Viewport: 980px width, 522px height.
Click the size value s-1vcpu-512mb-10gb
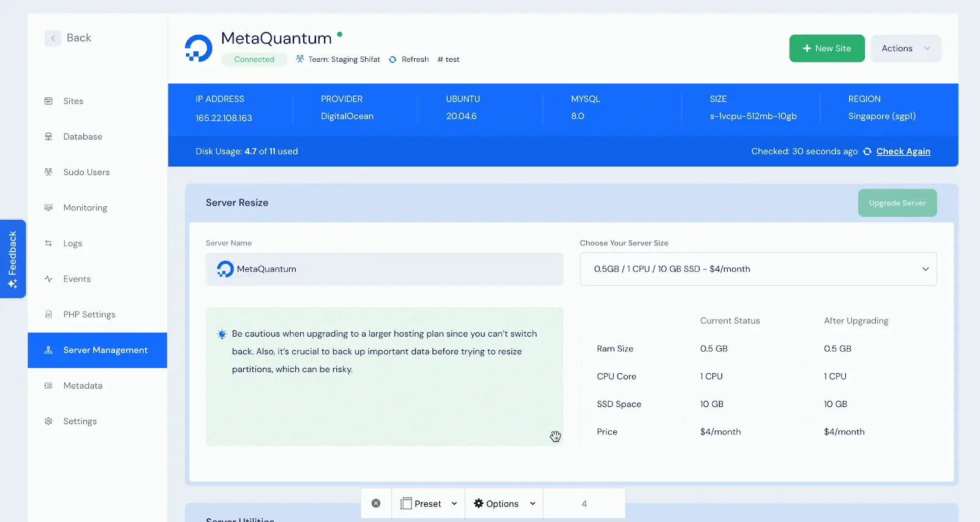(753, 116)
